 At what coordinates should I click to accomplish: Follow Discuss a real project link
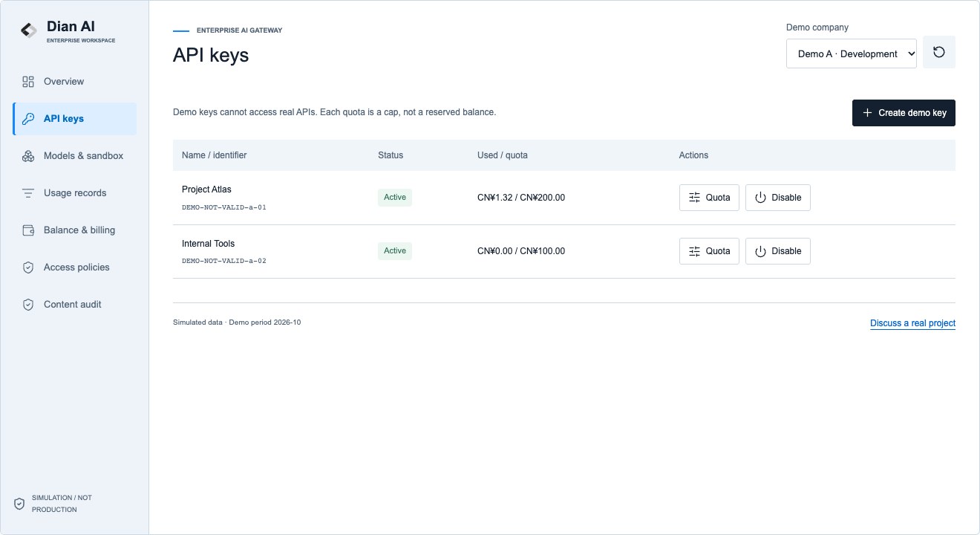tap(912, 323)
